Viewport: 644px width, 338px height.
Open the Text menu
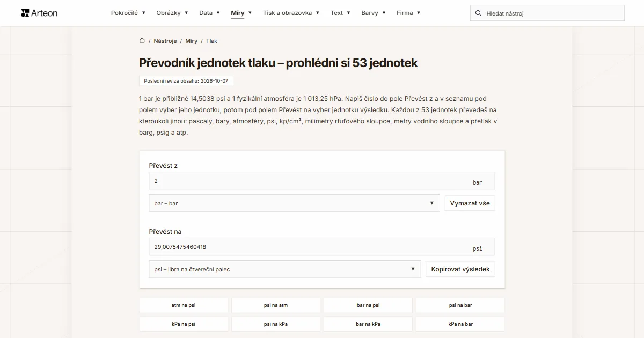[x=340, y=13]
